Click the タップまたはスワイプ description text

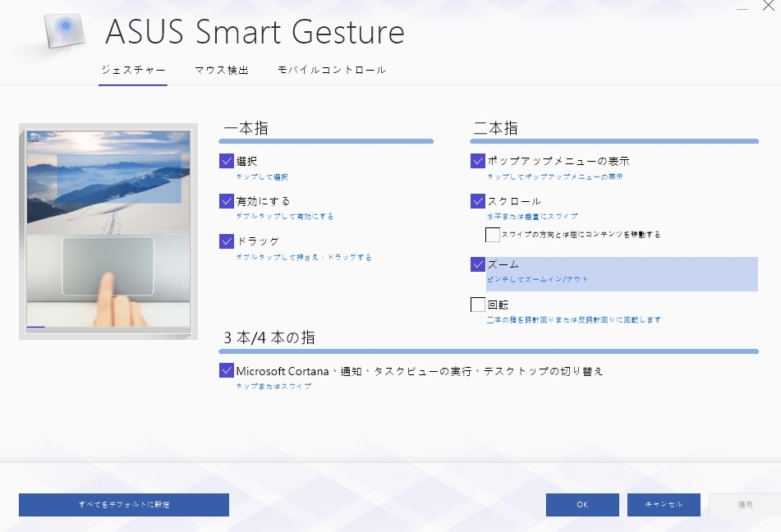coord(273,386)
